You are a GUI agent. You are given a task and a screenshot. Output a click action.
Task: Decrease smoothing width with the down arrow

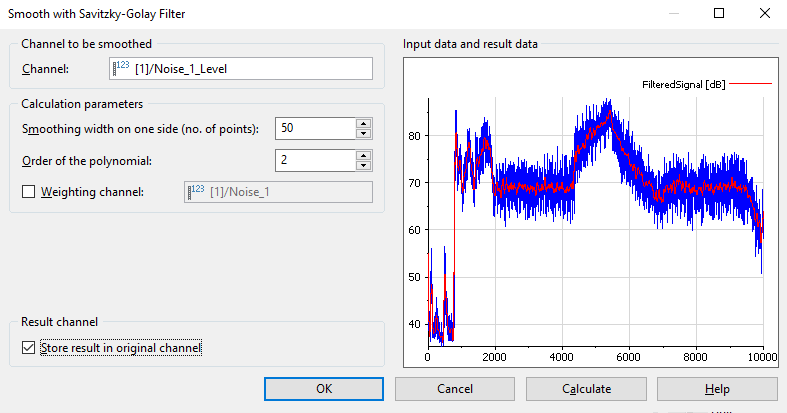tap(364, 134)
